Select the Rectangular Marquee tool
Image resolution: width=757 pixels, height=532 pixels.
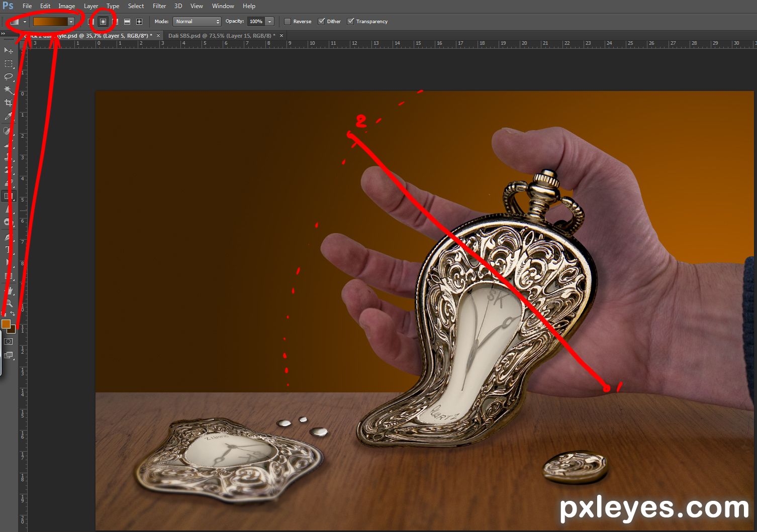click(9, 64)
